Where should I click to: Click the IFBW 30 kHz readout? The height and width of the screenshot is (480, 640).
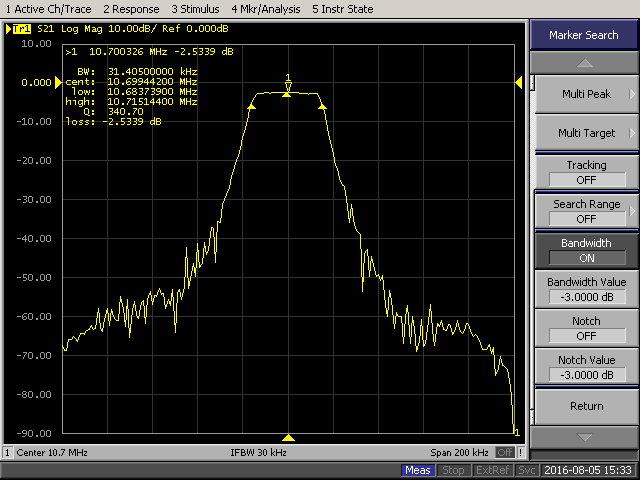[258, 453]
